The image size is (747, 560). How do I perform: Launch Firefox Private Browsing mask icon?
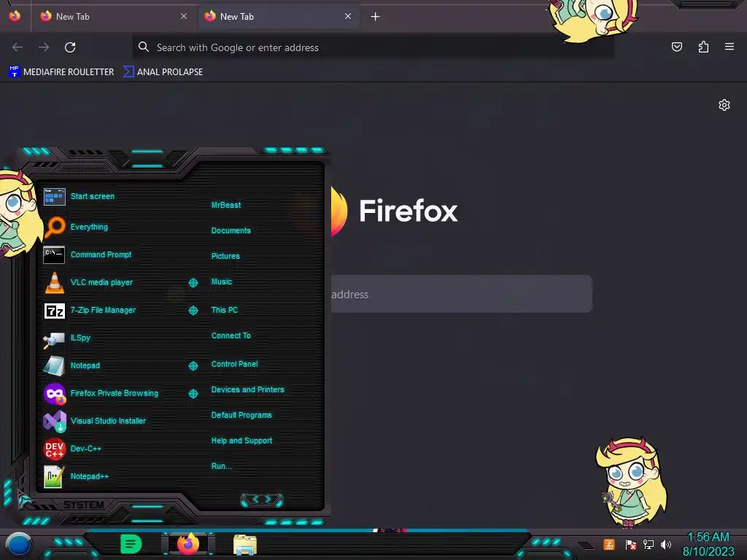pyautogui.click(x=54, y=394)
